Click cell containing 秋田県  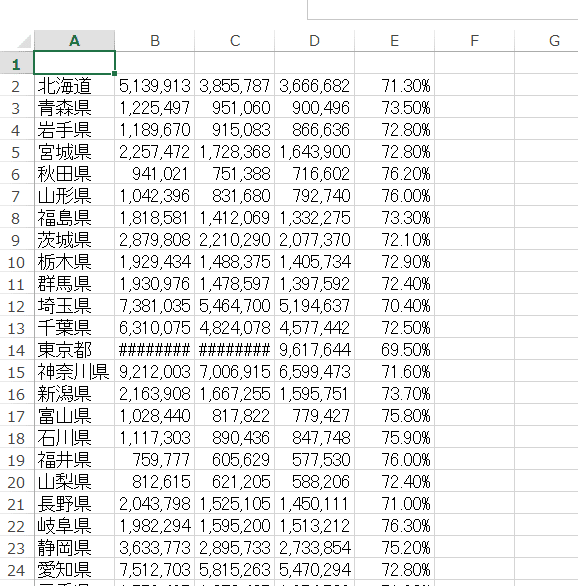pos(74,174)
